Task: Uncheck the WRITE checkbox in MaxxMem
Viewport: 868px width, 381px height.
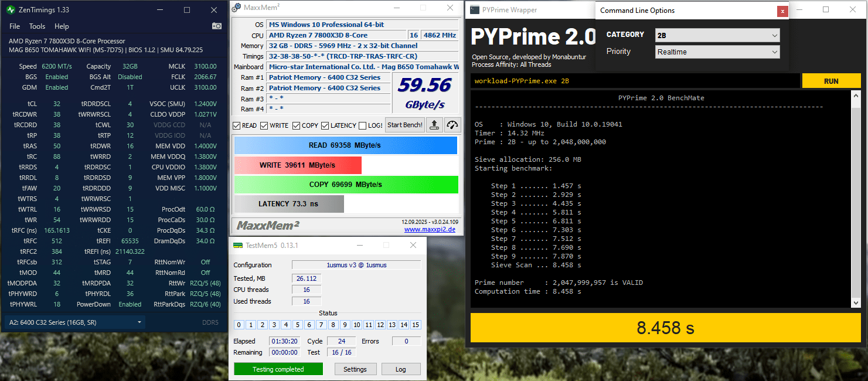Action: point(264,125)
